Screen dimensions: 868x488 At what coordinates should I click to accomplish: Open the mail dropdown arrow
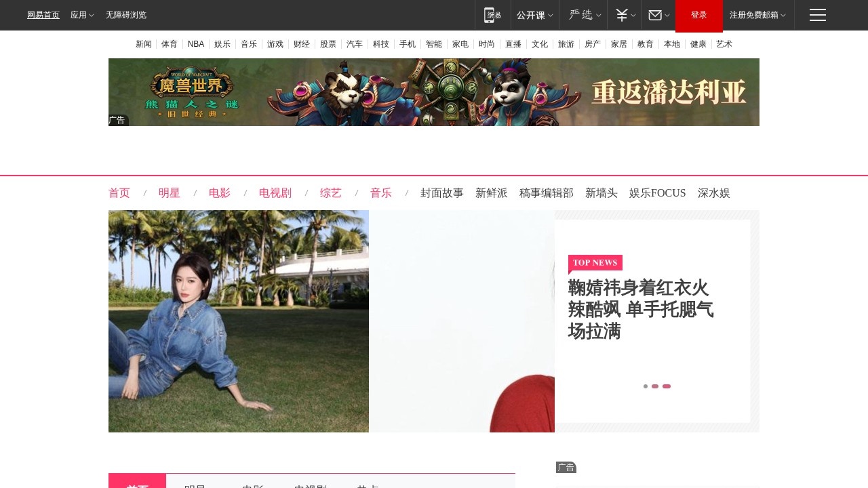pos(666,15)
